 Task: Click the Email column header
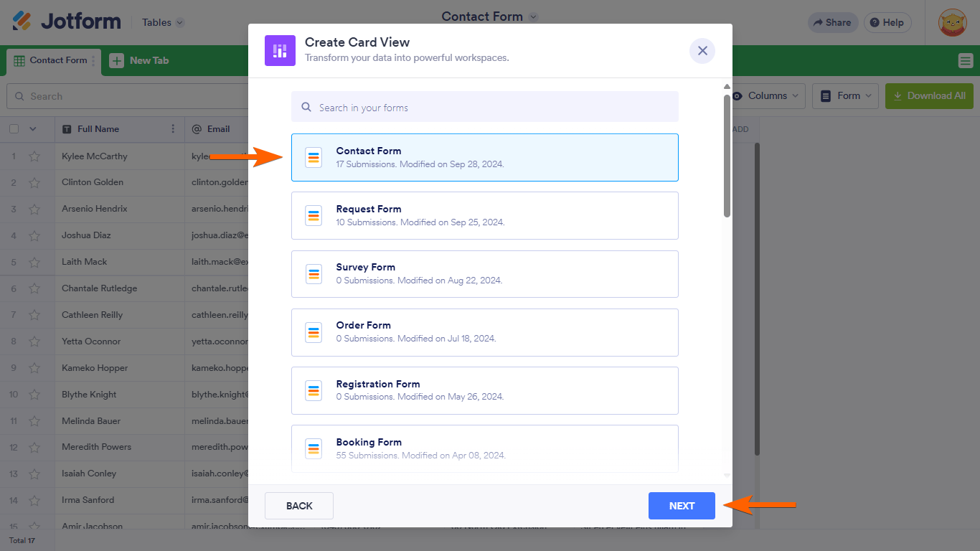tap(217, 129)
